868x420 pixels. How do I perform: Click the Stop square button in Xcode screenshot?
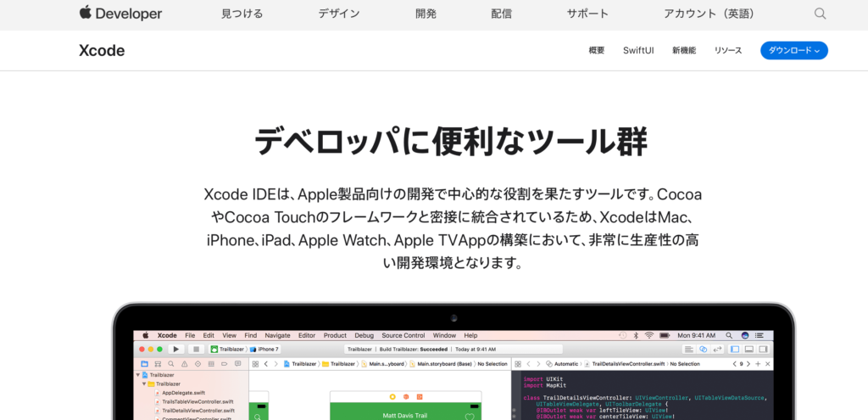point(196,349)
